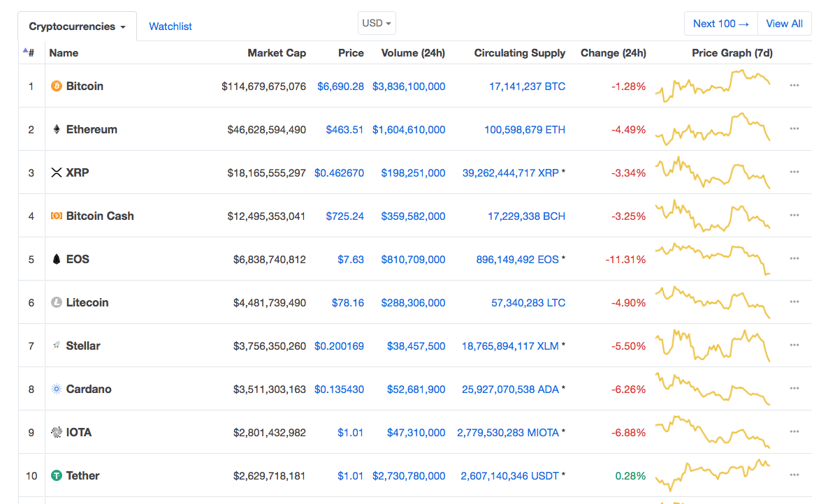Click XRP price $0.462670
The width and height of the screenshot is (835, 504).
[339, 173]
